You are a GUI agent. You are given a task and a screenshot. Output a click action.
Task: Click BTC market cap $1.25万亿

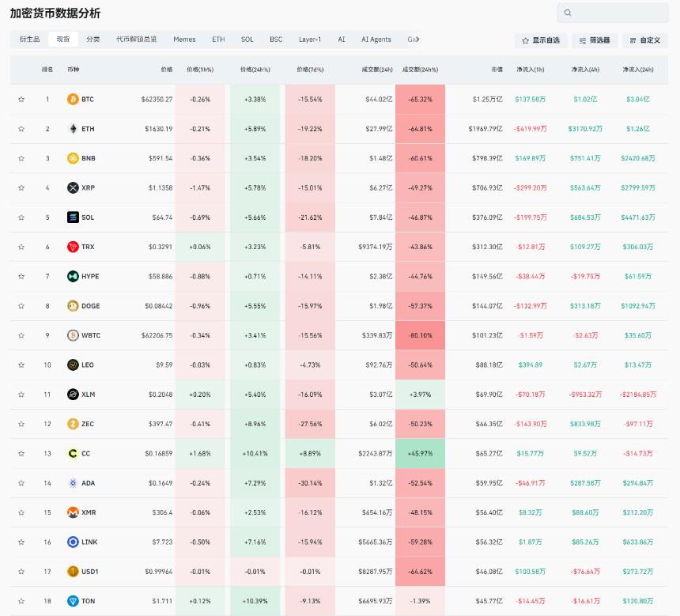pos(487,100)
